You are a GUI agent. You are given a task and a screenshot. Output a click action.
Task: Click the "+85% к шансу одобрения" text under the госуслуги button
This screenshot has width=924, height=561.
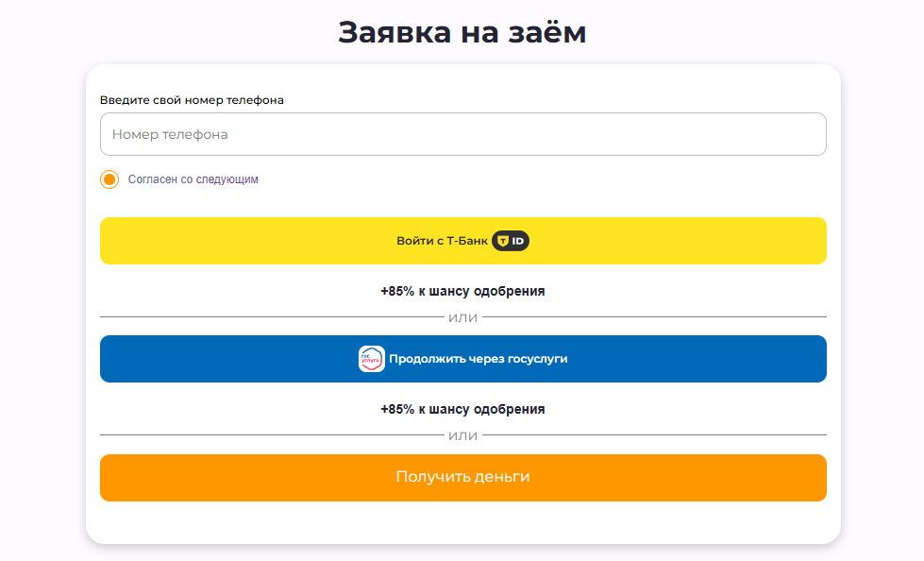(462, 409)
